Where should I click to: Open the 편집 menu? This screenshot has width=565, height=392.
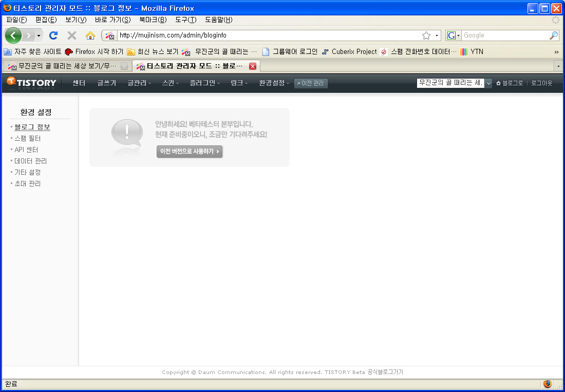point(46,20)
